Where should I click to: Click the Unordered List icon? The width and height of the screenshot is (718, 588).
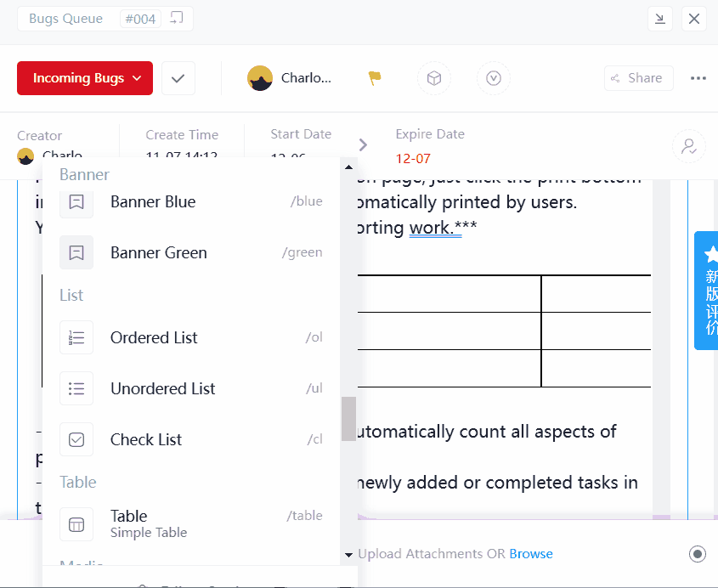76,388
